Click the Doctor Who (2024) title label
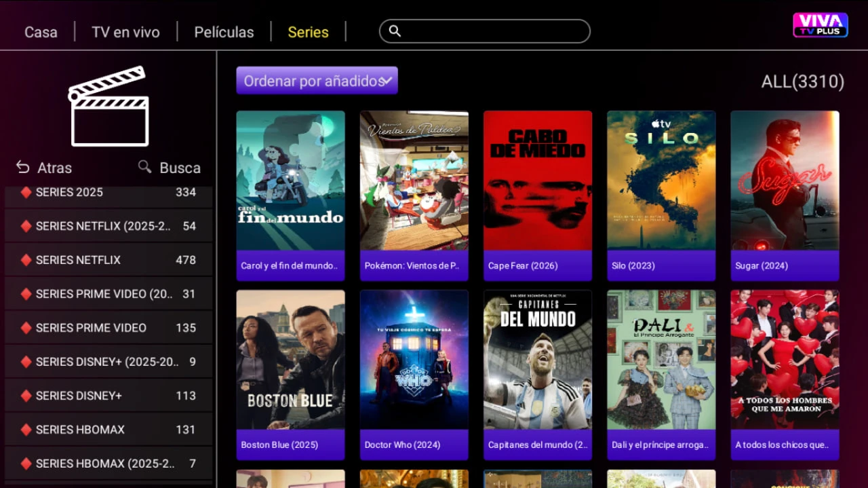 [402, 445]
